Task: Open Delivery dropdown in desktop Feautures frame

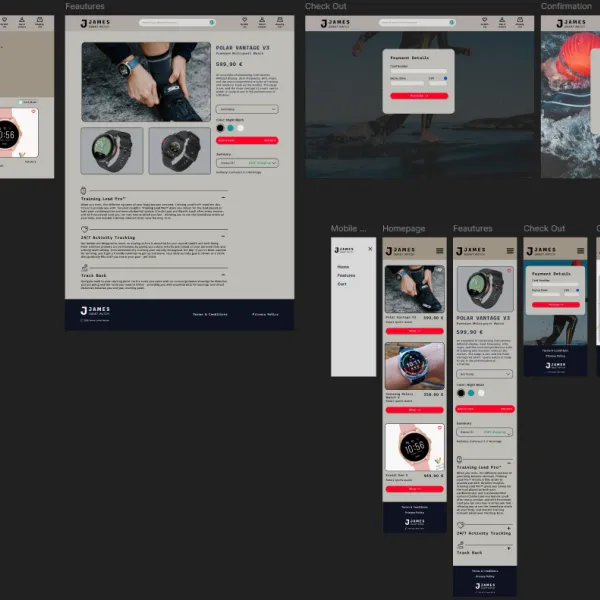Action: 247,163
